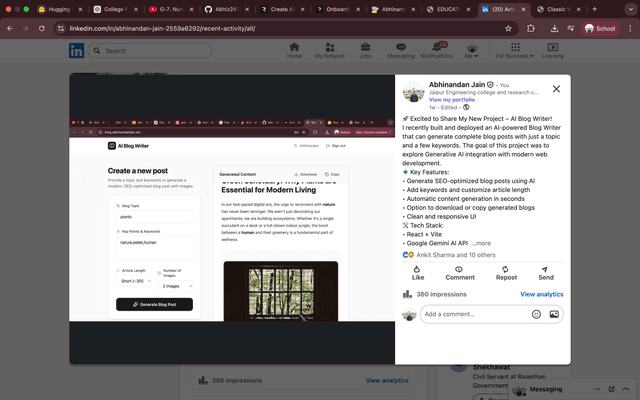
Task: Click the School profile button
Action: click(600, 29)
